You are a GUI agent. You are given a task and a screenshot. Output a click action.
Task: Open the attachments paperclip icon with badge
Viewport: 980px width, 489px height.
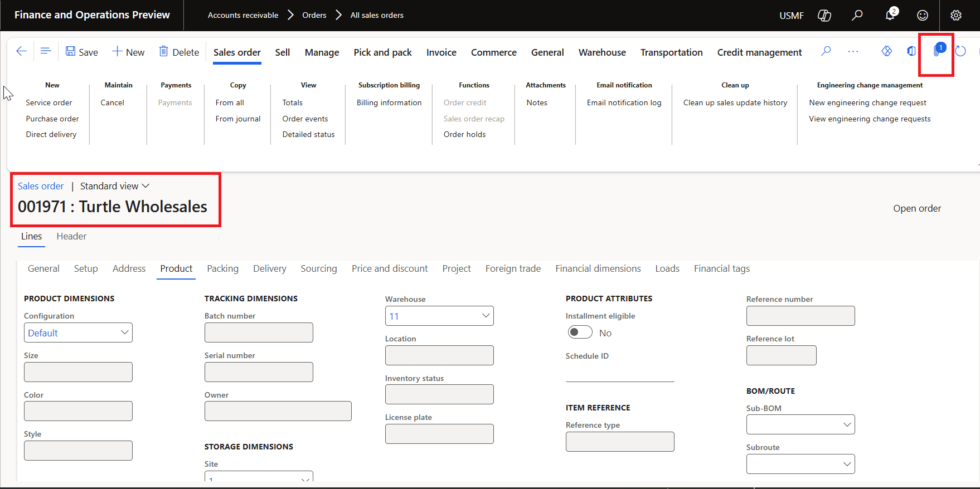point(937,51)
